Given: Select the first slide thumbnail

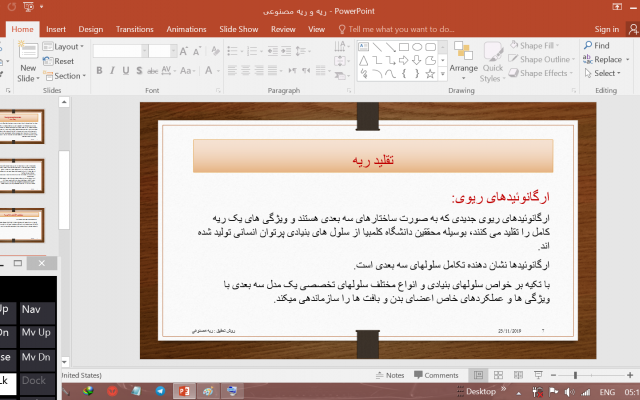Looking at the screenshot, I should (x=22, y=127).
